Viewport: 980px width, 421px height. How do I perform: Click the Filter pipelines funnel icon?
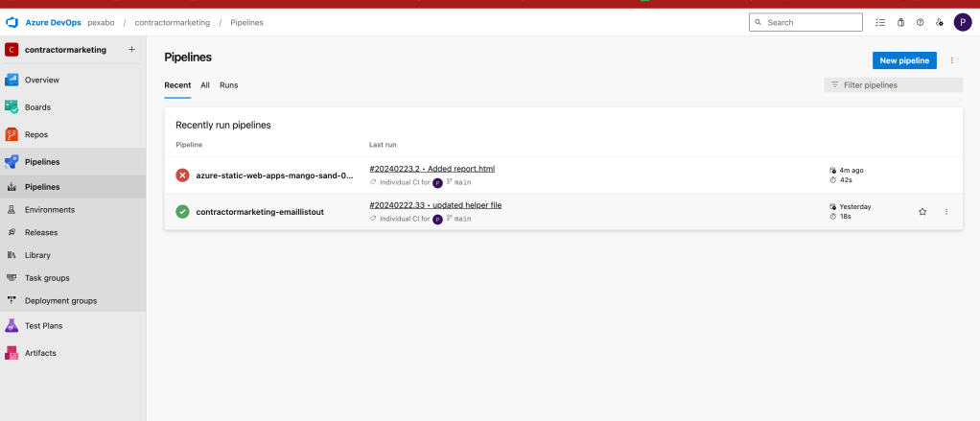click(834, 85)
